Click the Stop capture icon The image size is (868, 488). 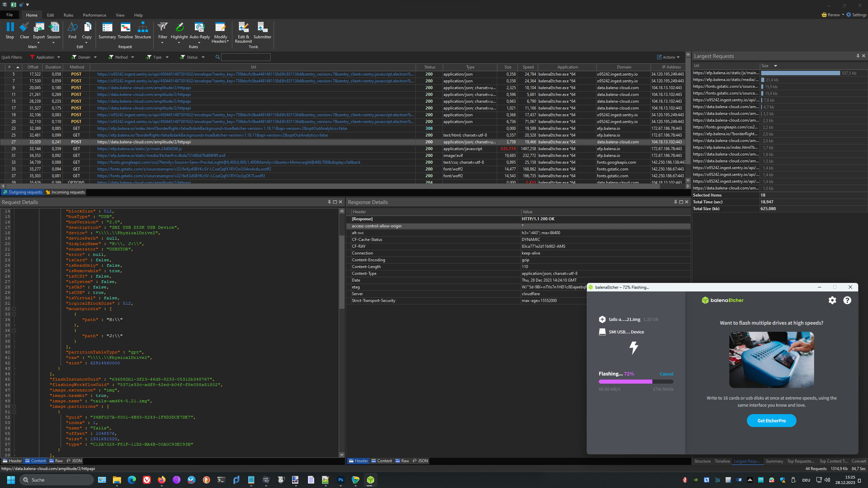click(10, 28)
